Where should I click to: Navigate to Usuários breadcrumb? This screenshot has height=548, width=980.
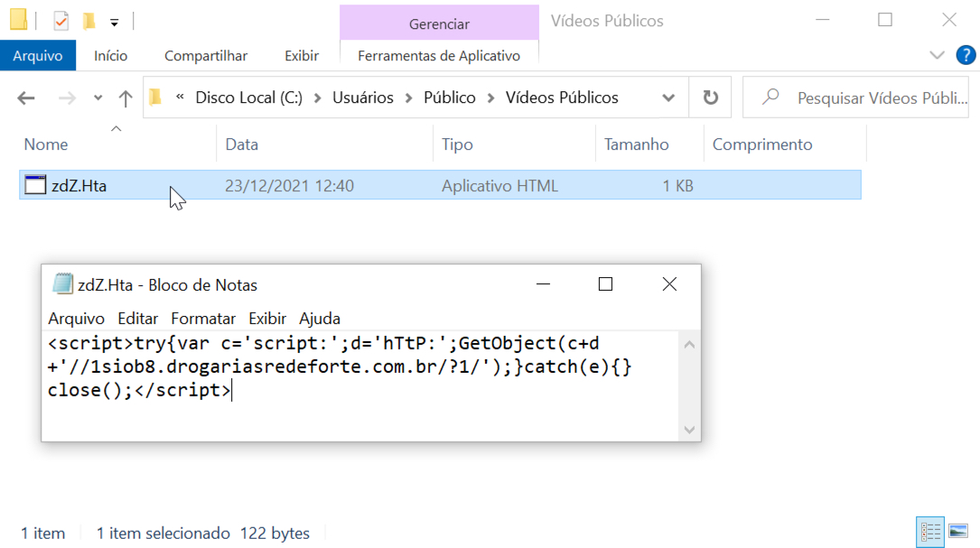coord(362,98)
